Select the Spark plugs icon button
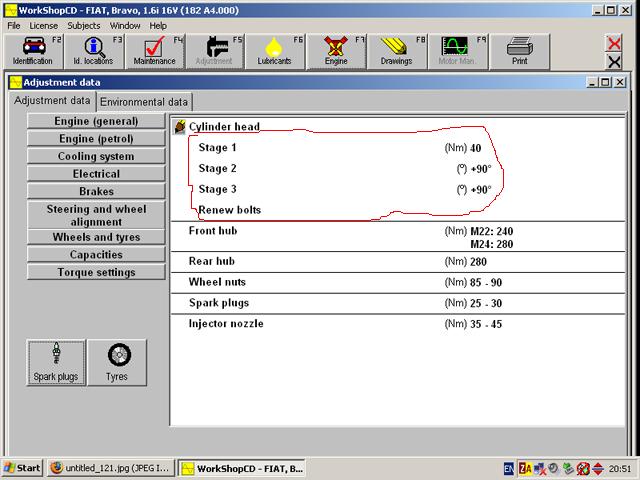The height and width of the screenshot is (480, 640). coord(56,361)
